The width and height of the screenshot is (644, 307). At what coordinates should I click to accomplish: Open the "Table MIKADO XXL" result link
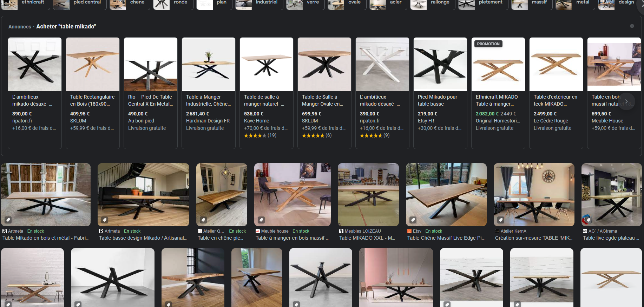coord(367,238)
